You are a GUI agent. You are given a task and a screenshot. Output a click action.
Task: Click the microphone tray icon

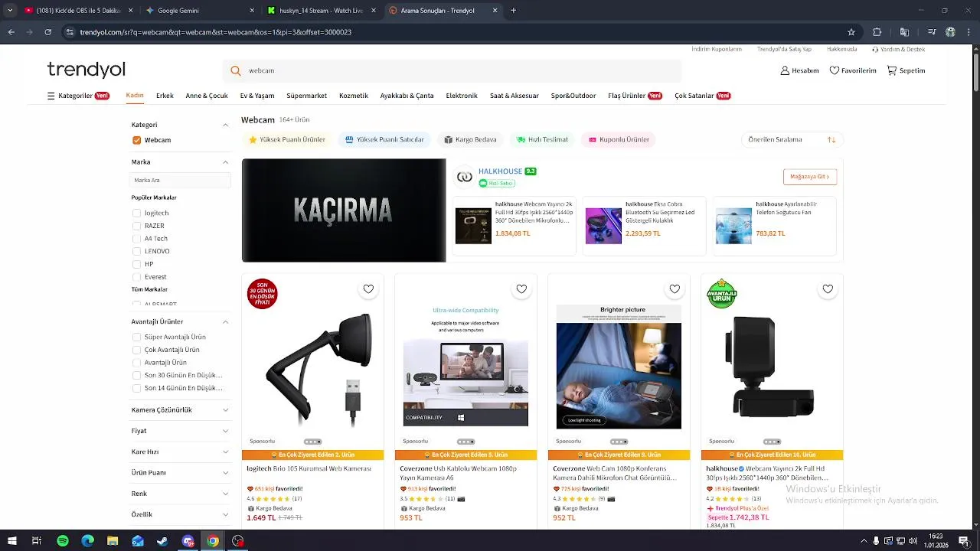click(x=876, y=541)
